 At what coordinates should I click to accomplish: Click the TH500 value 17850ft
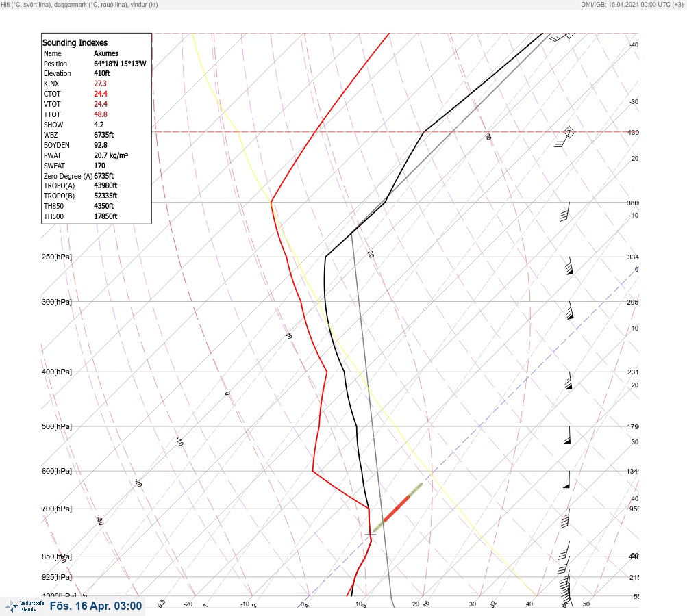point(105,216)
